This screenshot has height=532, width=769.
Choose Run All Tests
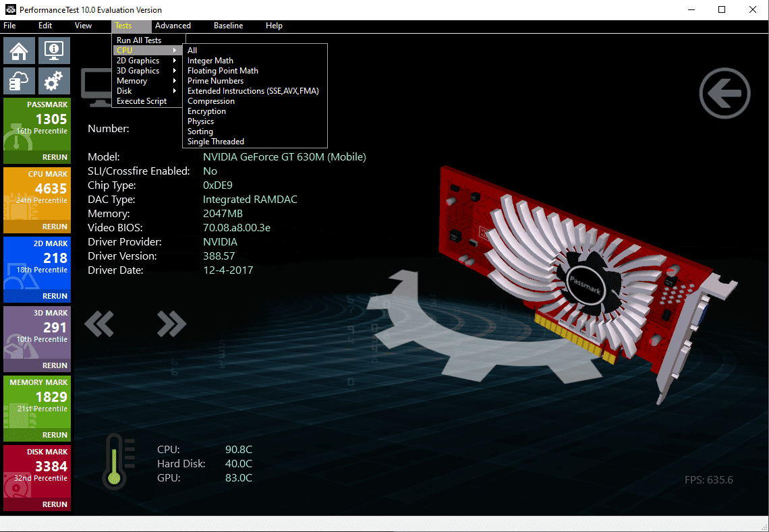click(147, 40)
